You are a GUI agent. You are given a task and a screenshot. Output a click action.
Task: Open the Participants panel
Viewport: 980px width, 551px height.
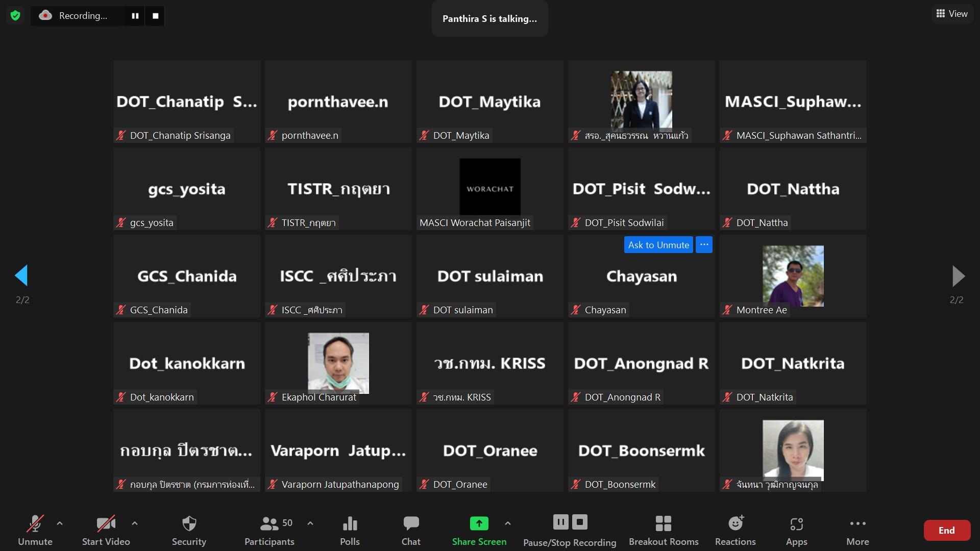point(269,531)
